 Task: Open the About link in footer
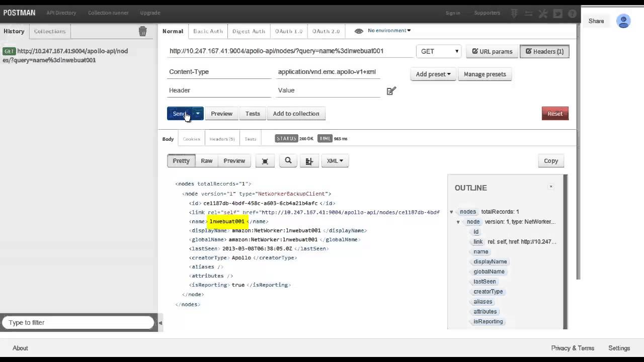point(20,348)
